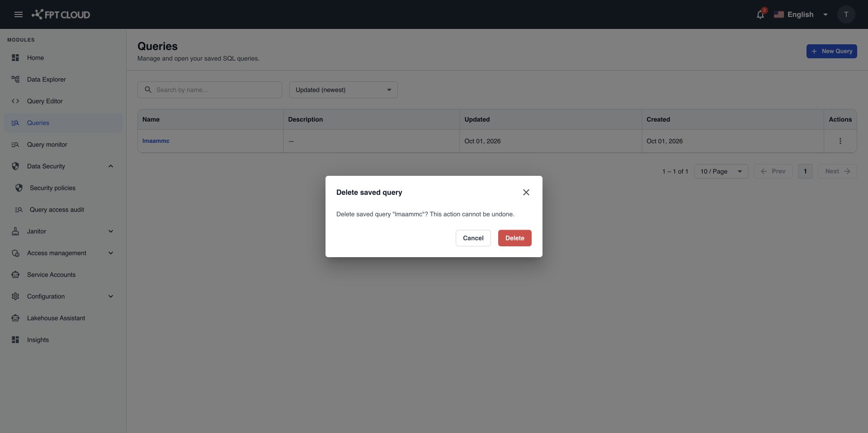Expand the Configuration section
The image size is (868, 433).
pyautogui.click(x=111, y=297)
